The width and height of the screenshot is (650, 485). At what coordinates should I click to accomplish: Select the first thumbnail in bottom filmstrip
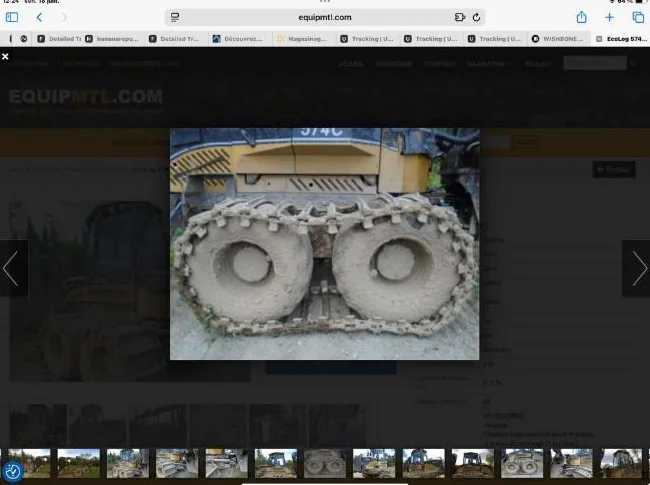point(29,463)
